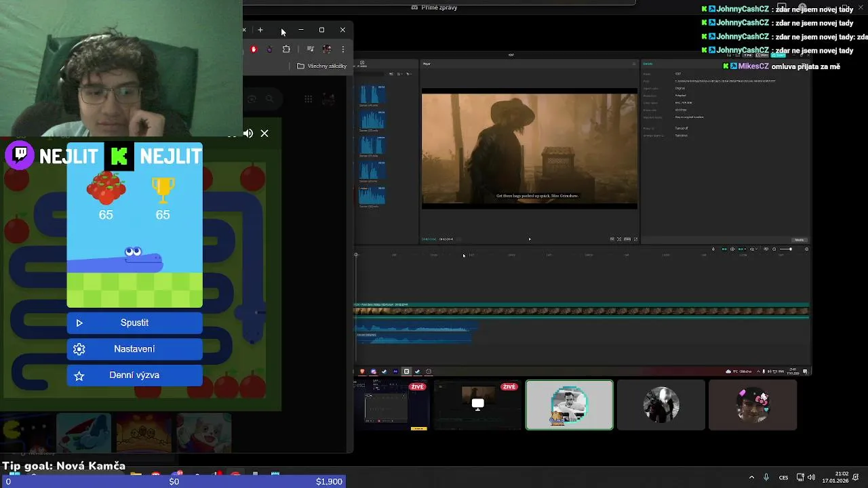The height and width of the screenshot is (488, 868).
Task: Close the first browser tab
Action: 244,30
